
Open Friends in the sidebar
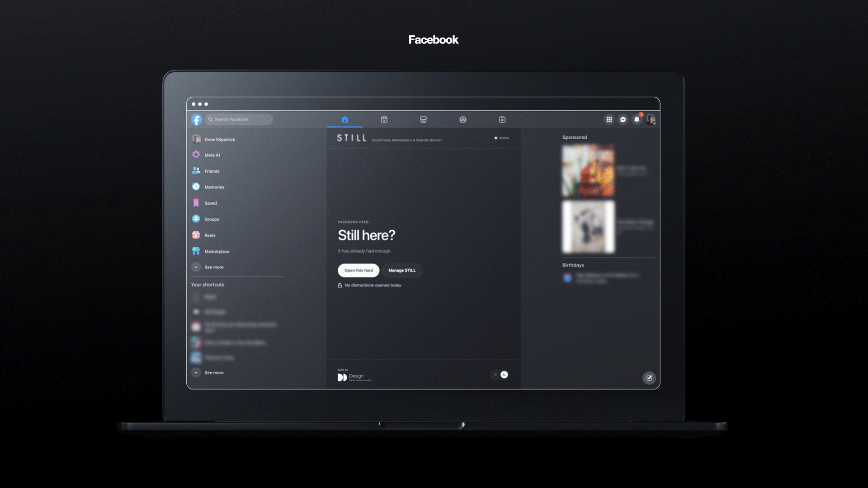(206, 171)
